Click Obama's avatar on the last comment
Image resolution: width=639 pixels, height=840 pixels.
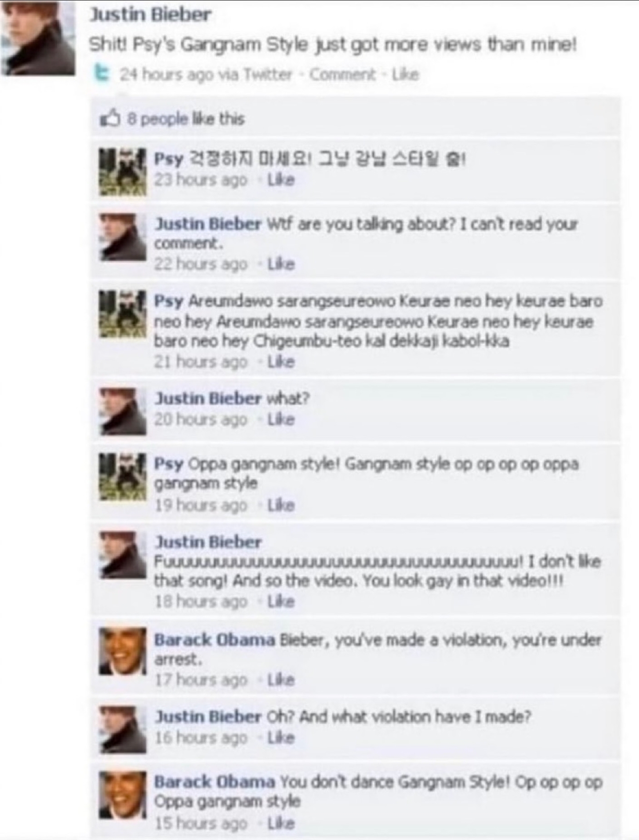coord(123,795)
